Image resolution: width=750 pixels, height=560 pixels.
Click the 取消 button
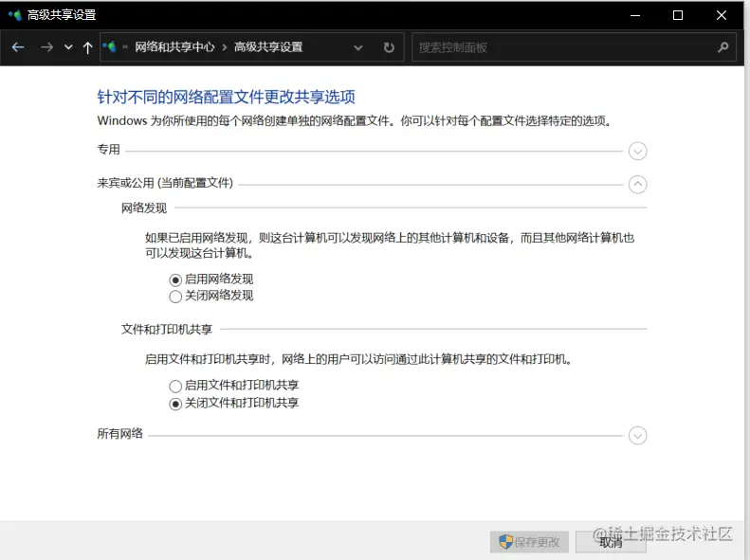[611, 542]
